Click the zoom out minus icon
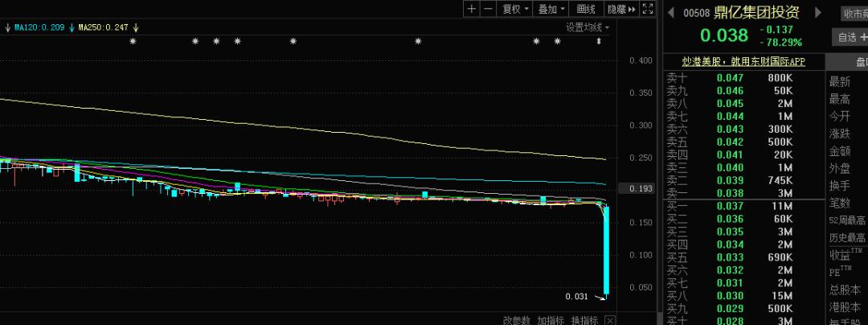The height and width of the screenshot is (325, 868). point(488,9)
